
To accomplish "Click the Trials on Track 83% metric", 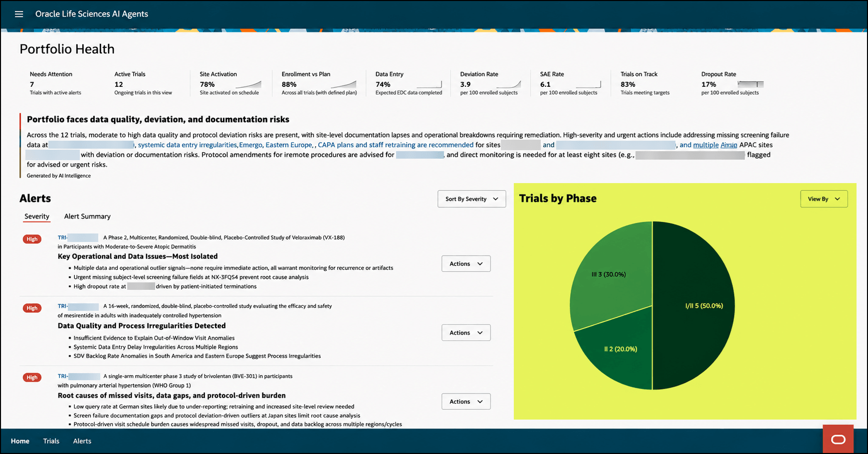I will (628, 84).
